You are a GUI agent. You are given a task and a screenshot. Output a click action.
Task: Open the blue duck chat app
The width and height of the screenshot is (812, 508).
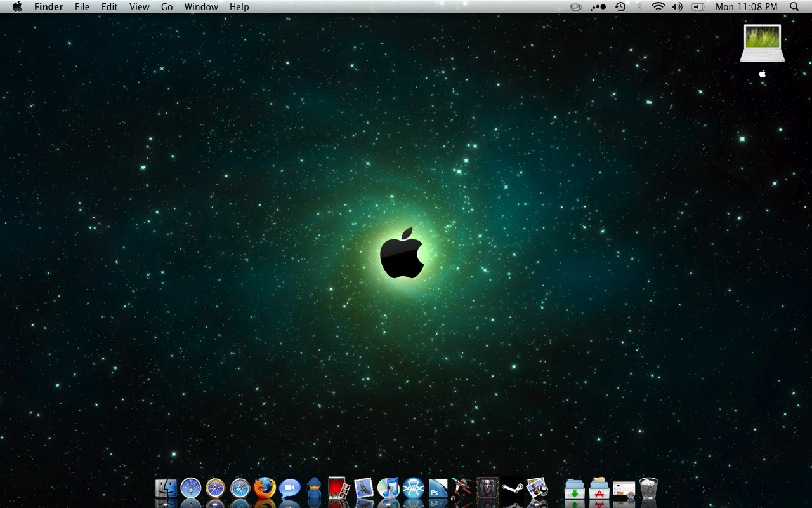point(314,488)
